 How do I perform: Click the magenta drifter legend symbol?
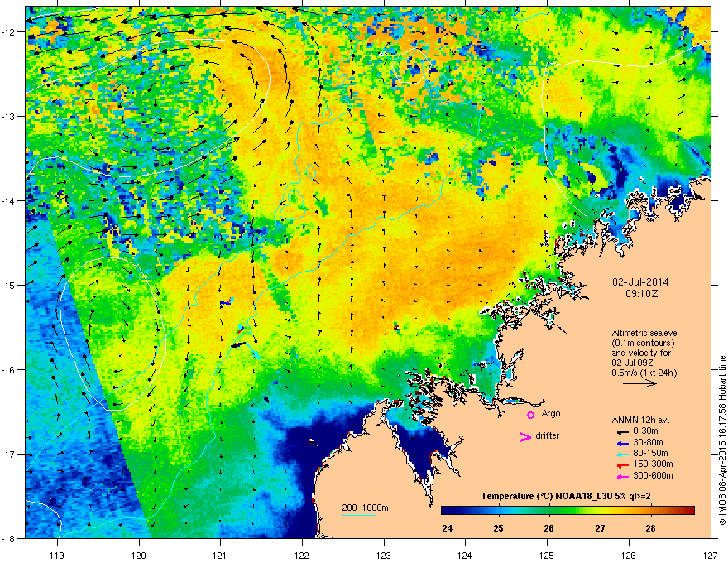coord(524,436)
